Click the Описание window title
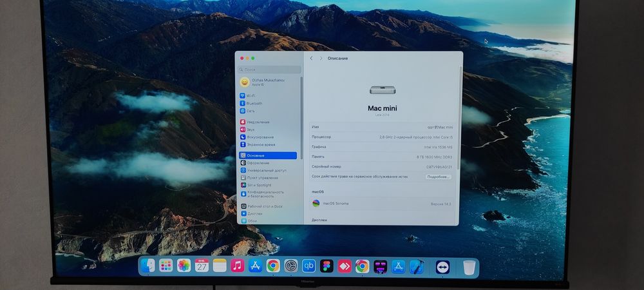This screenshot has width=644, height=290. [x=337, y=59]
